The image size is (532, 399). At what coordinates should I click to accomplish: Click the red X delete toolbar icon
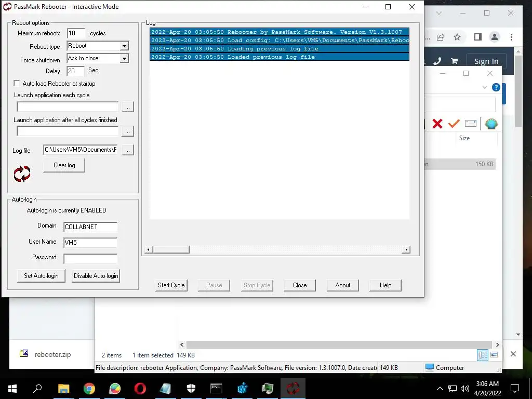437,124
